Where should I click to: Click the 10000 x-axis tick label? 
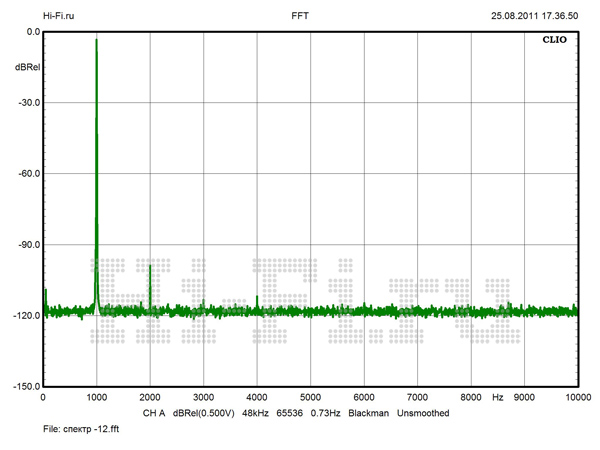pyautogui.click(x=578, y=398)
